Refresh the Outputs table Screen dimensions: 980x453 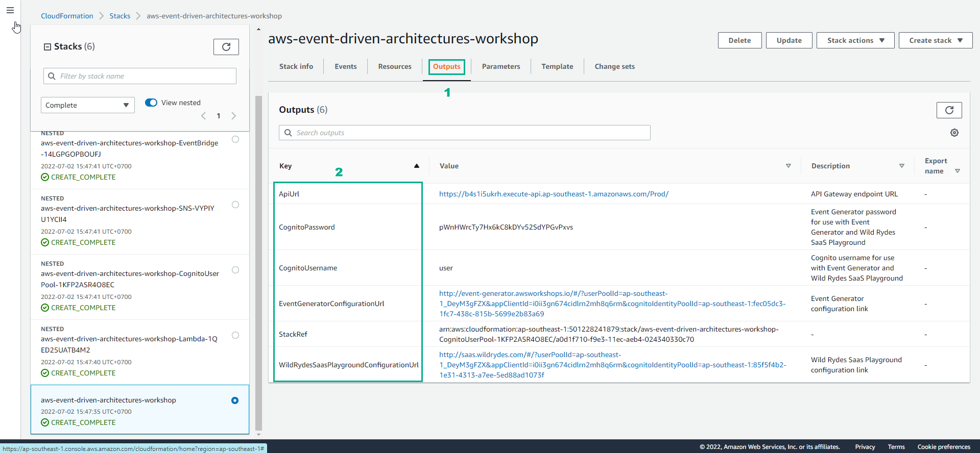click(949, 110)
